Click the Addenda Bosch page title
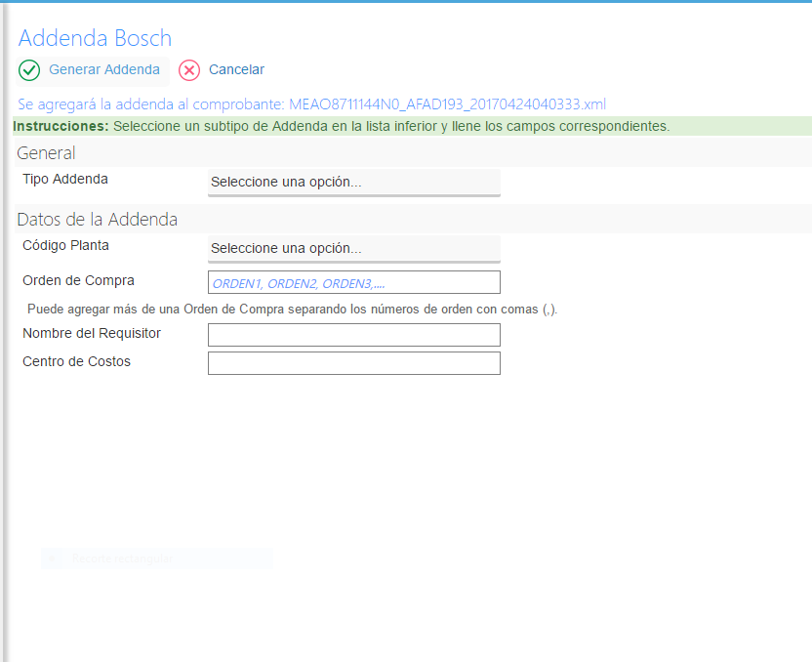The image size is (812, 662). click(96, 38)
